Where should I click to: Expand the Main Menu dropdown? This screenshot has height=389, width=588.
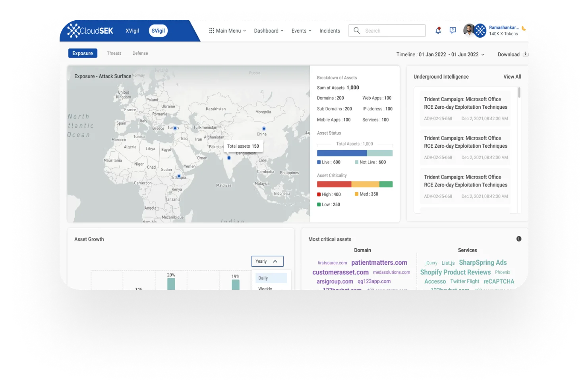point(228,31)
